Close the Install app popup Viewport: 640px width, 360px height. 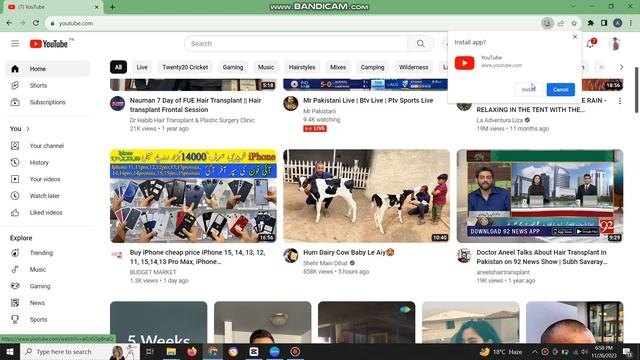click(575, 37)
